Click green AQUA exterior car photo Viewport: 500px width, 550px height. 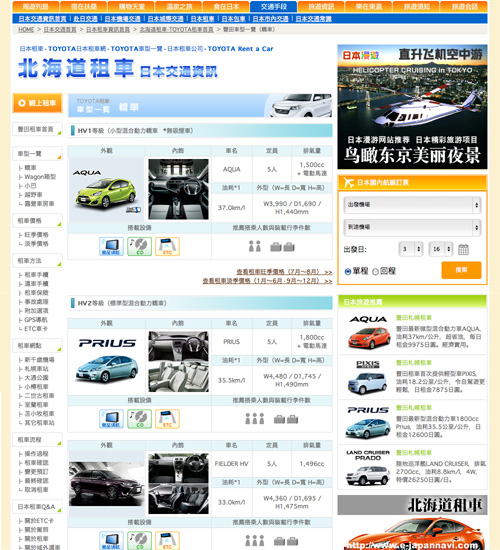click(107, 189)
